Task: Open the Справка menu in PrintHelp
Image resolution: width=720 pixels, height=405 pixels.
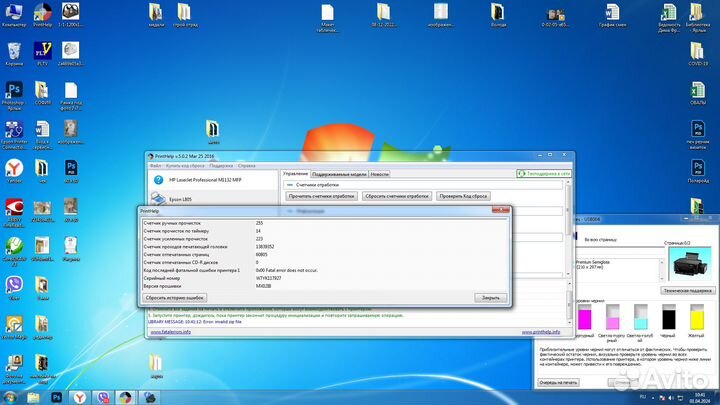Action: tap(247, 166)
